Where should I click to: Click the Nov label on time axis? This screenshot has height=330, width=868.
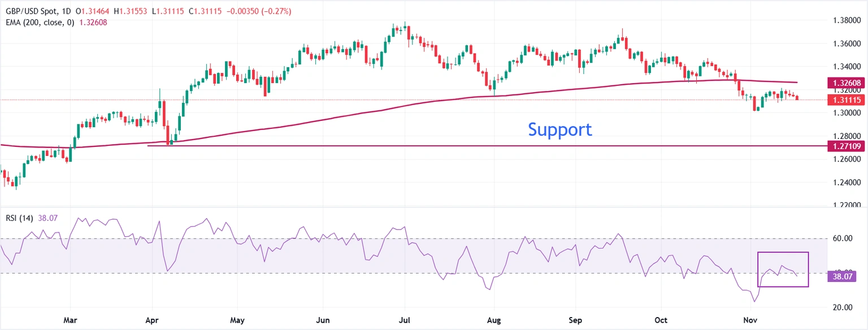[750, 320]
